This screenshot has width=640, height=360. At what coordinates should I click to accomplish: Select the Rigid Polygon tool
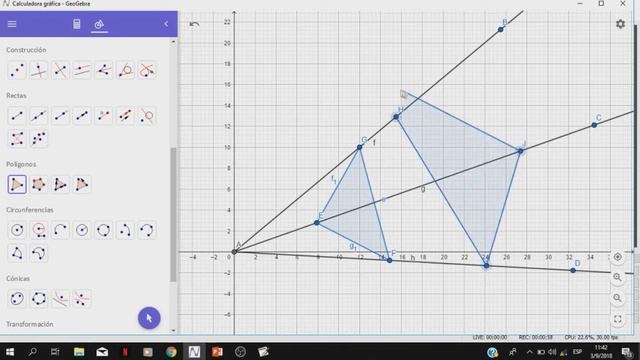click(82, 184)
